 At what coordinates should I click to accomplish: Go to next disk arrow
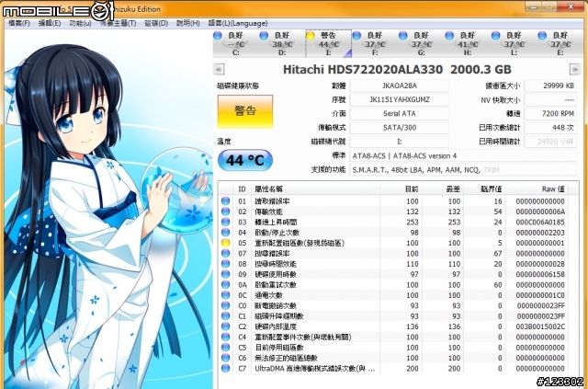[x=575, y=70]
